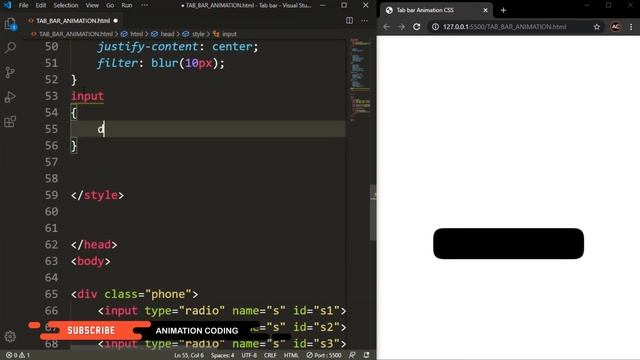Click the closing head tag on line 62
Screen dimensions: 640x360
click(94, 244)
